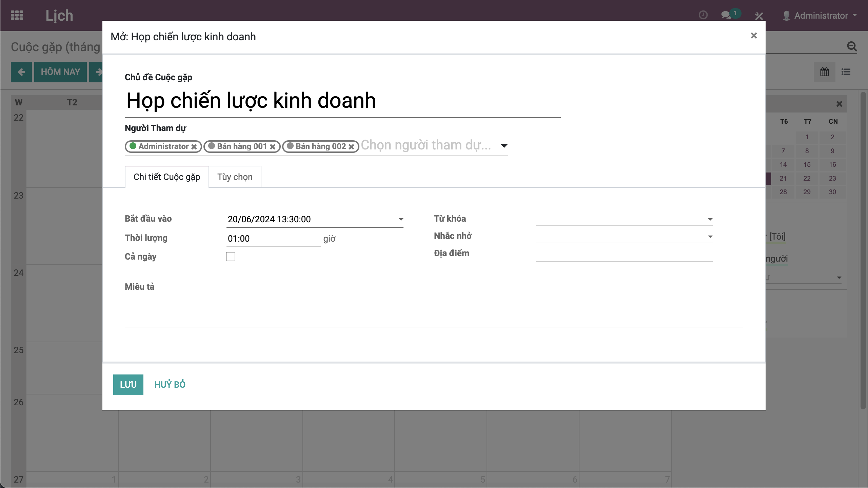This screenshot has height=488, width=868.
Task: Click the activities clock icon
Action: point(703,15)
